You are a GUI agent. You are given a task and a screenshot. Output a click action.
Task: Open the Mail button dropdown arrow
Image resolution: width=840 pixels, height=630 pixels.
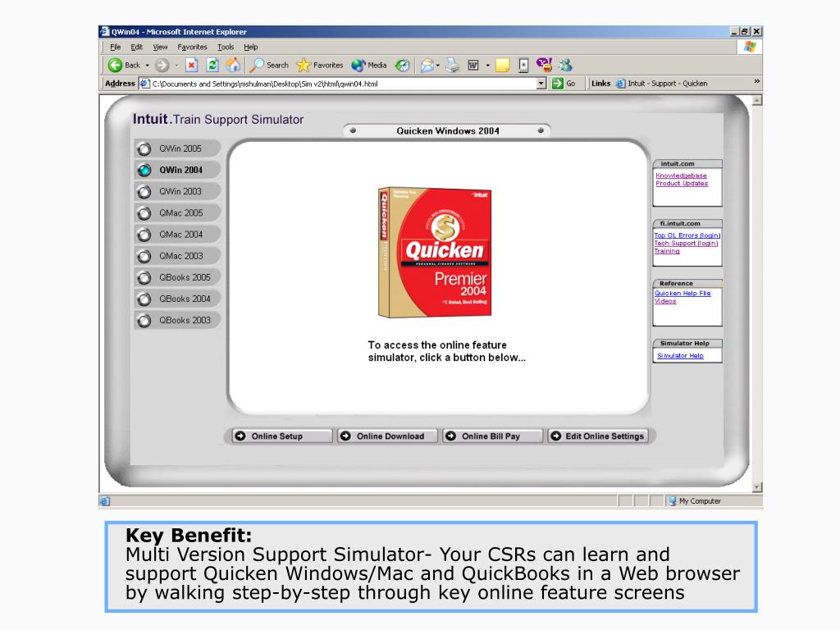coord(438,66)
